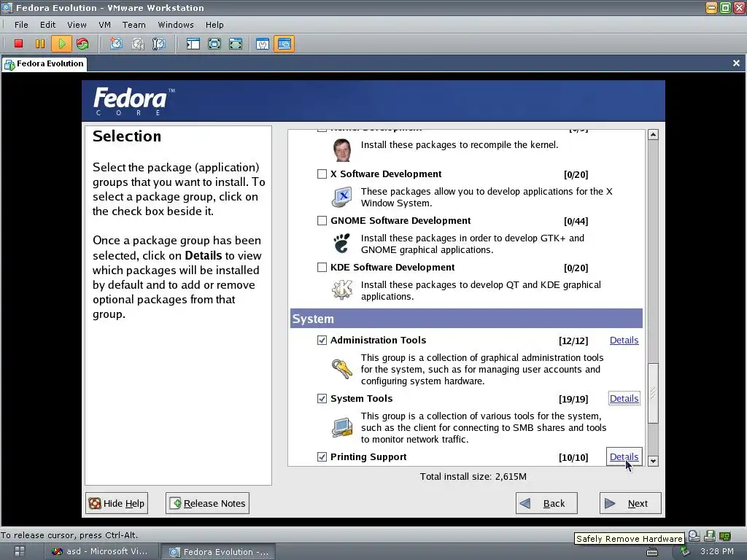Click the Summary view toolbar icon

(x=263, y=44)
